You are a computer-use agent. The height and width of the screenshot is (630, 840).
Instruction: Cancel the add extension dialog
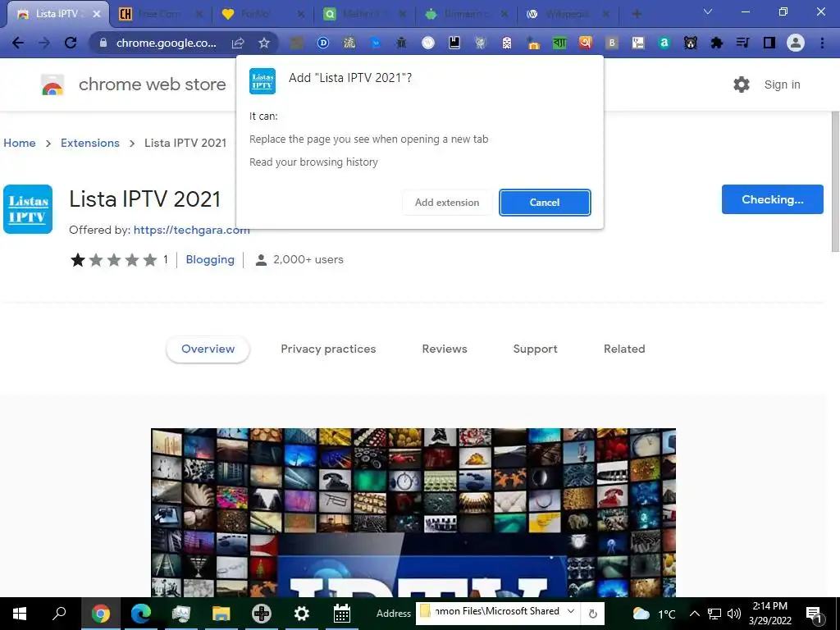(x=545, y=203)
